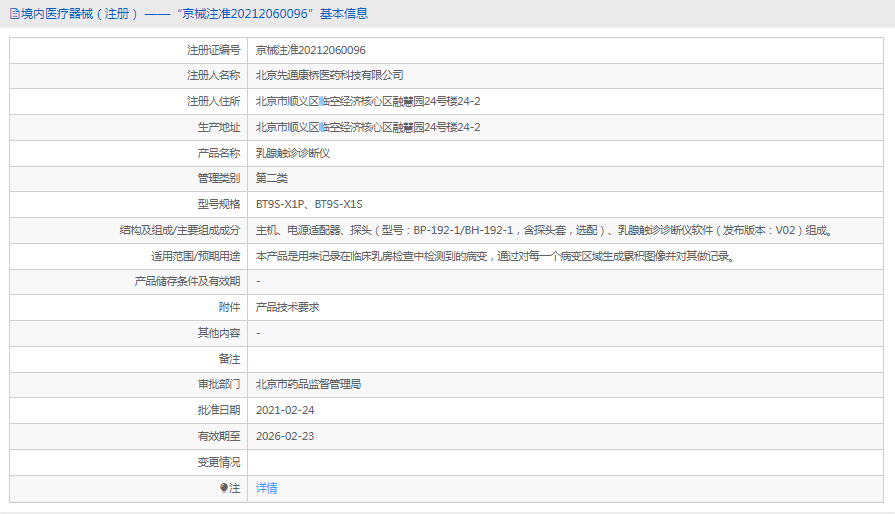Click the address value in 注册人住所 row
Screen dimensions: 895x514
(368, 102)
